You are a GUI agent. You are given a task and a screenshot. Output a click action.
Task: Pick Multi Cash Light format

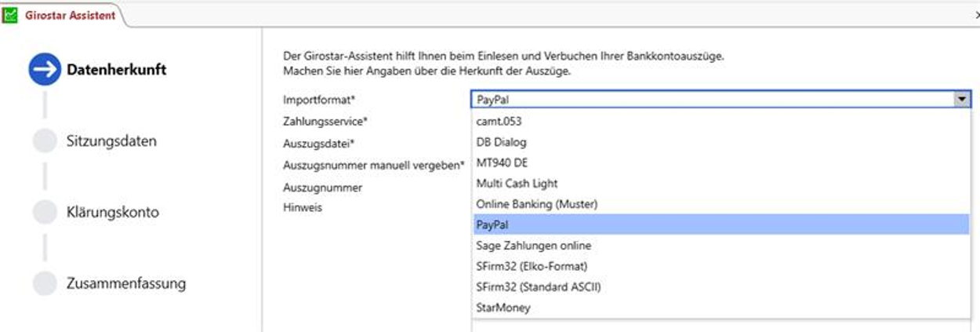click(x=720, y=184)
